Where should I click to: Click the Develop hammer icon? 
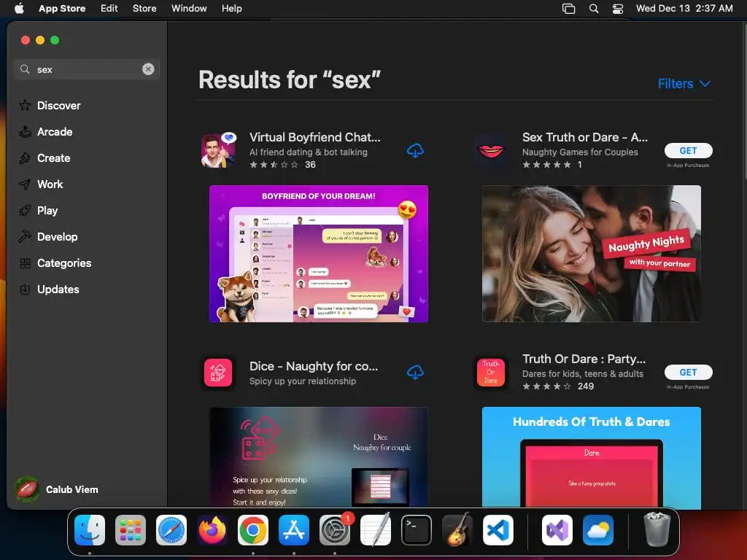(x=25, y=237)
